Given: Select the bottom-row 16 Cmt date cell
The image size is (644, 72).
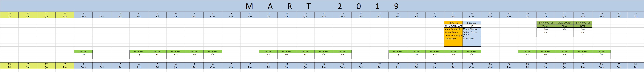Looking at the screenshot, I should 361,65.
